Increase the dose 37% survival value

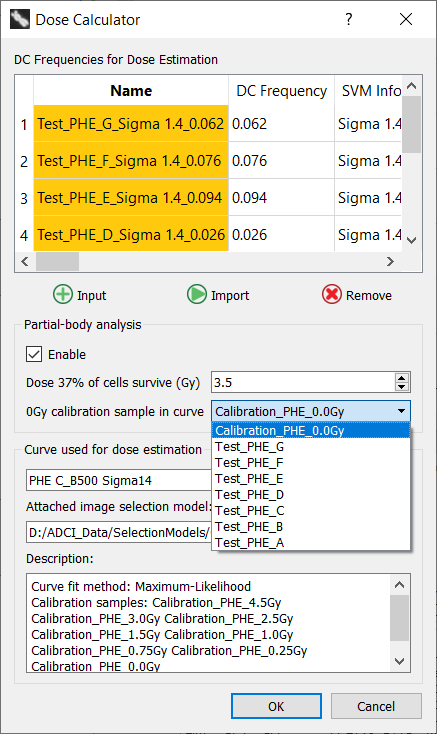coord(401,378)
